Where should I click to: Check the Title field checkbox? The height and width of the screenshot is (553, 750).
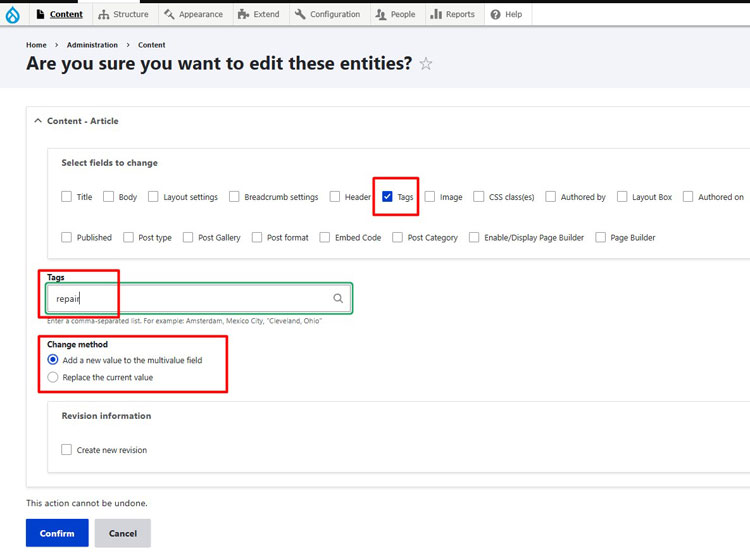tap(66, 197)
